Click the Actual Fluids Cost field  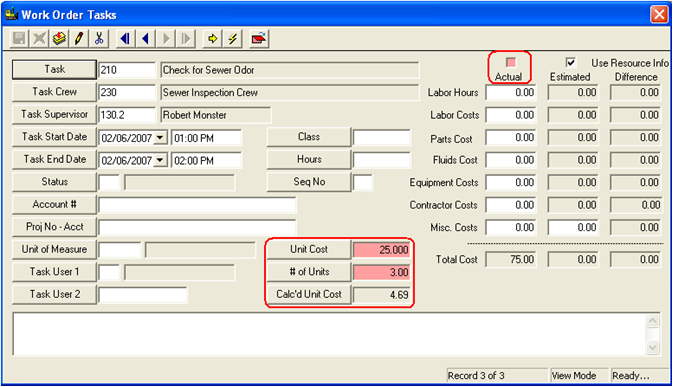[511, 160]
